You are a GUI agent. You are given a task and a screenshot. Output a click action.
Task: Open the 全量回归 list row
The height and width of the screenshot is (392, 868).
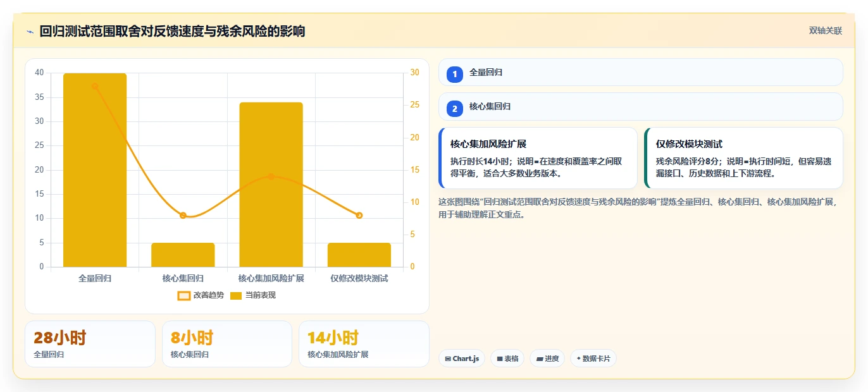coord(640,72)
